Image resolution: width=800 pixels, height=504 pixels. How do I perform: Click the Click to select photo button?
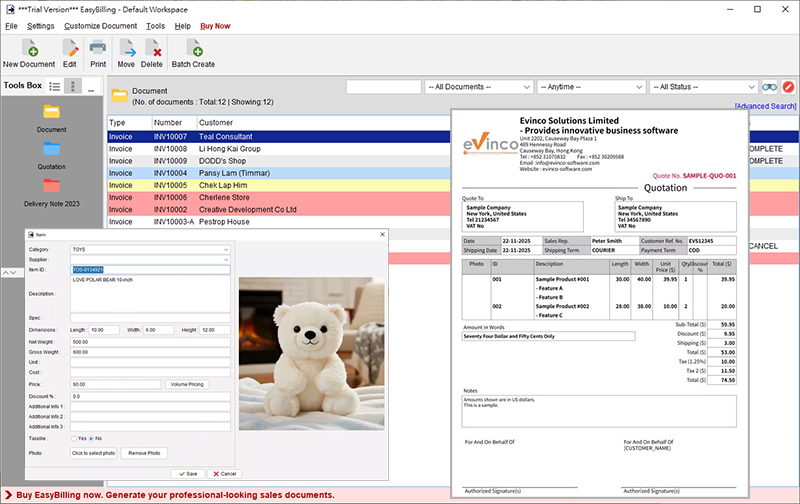click(x=93, y=453)
